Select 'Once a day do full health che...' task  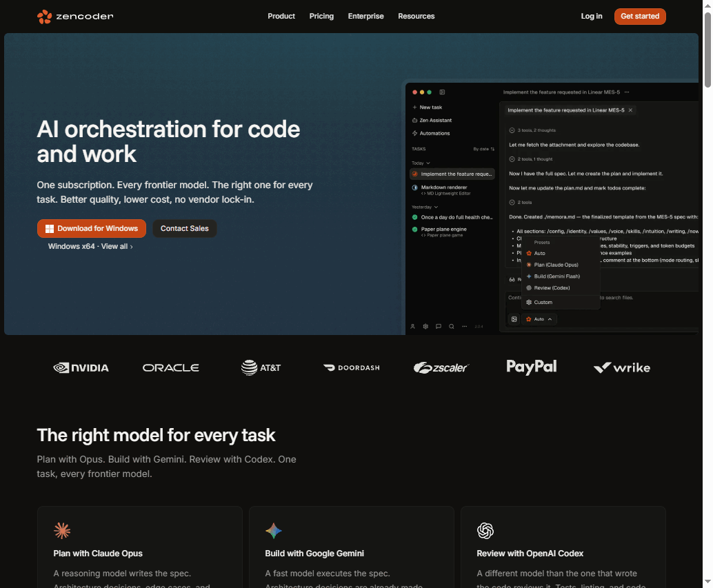click(x=452, y=217)
